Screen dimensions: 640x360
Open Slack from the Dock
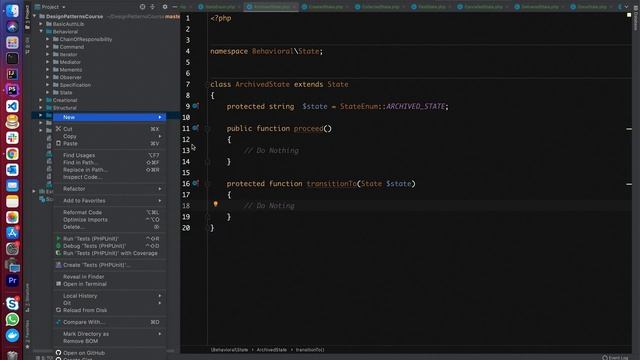(x=12, y=138)
